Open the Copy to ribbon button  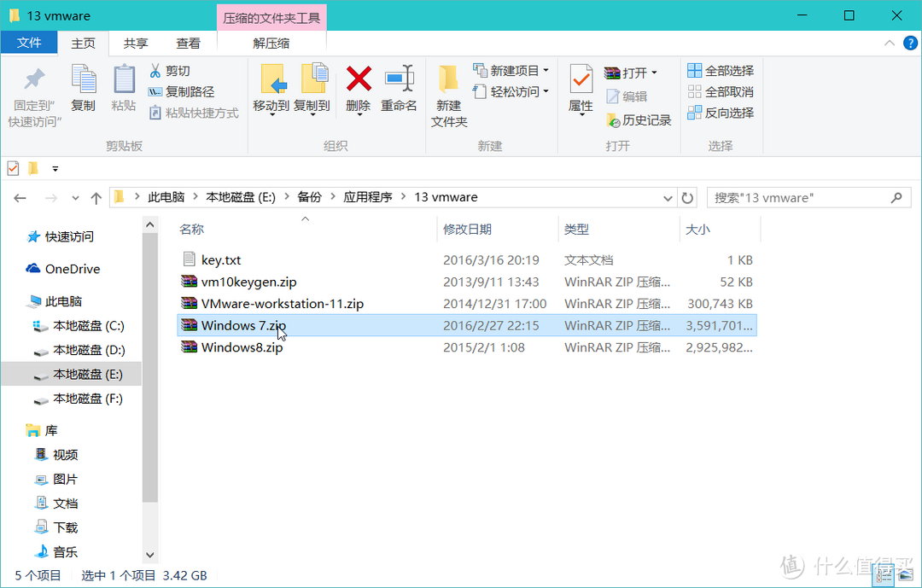coord(312,90)
